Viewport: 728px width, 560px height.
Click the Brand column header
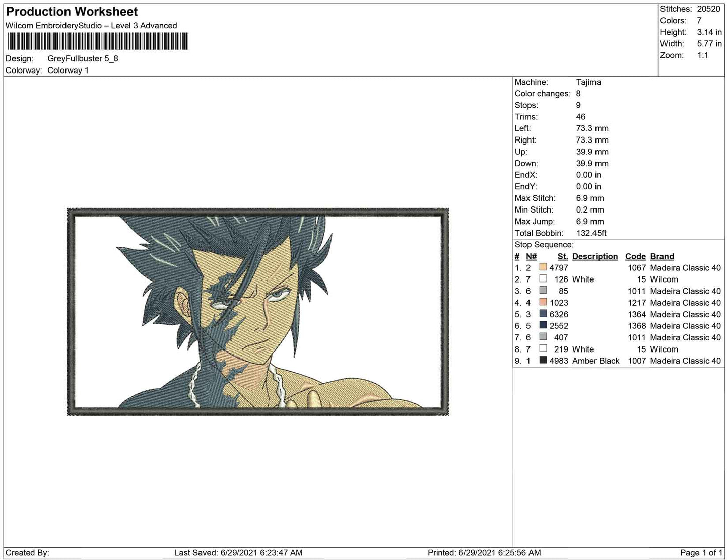click(662, 256)
